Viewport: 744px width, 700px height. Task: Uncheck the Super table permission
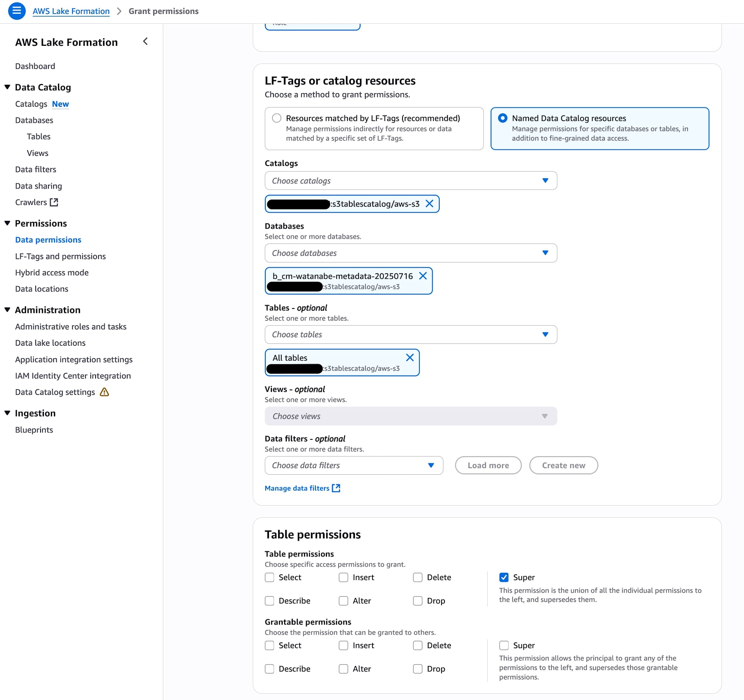click(x=504, y=577)
